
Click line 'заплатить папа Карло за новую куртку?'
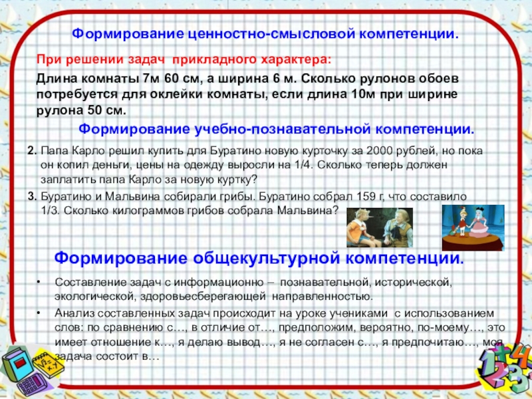click(149, 180)
